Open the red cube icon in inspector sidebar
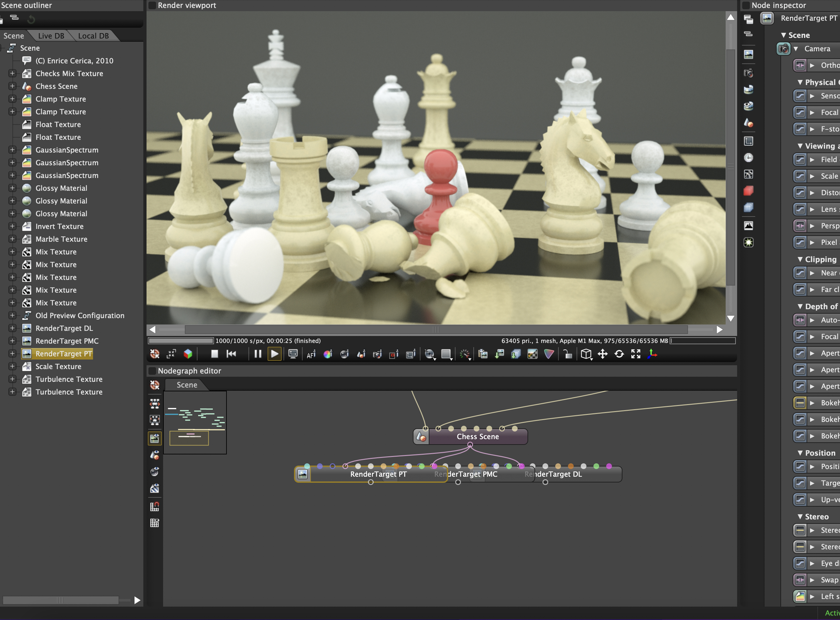This screenshot has width=840, height=620. coord(748,191)
